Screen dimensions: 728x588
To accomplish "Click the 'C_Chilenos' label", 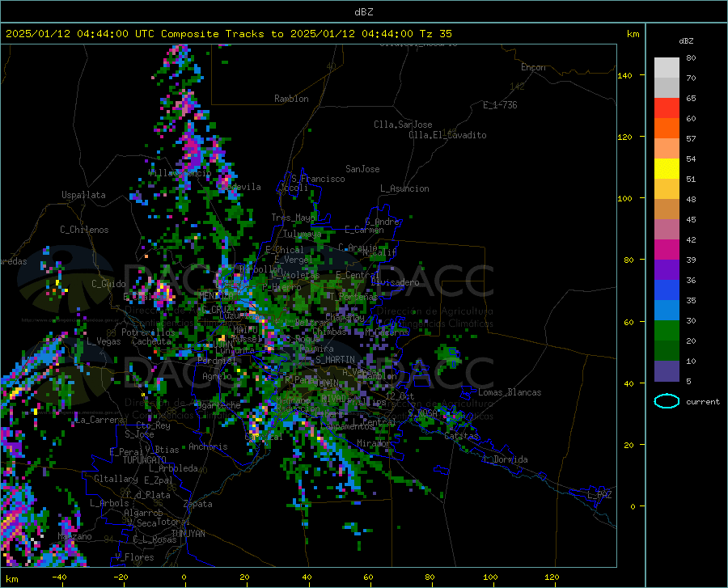I will point(84,230).
